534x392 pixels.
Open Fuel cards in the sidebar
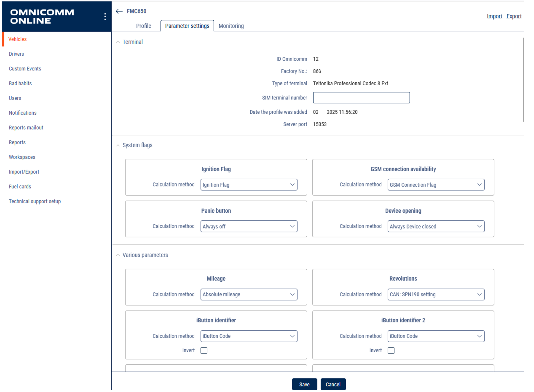20,186
